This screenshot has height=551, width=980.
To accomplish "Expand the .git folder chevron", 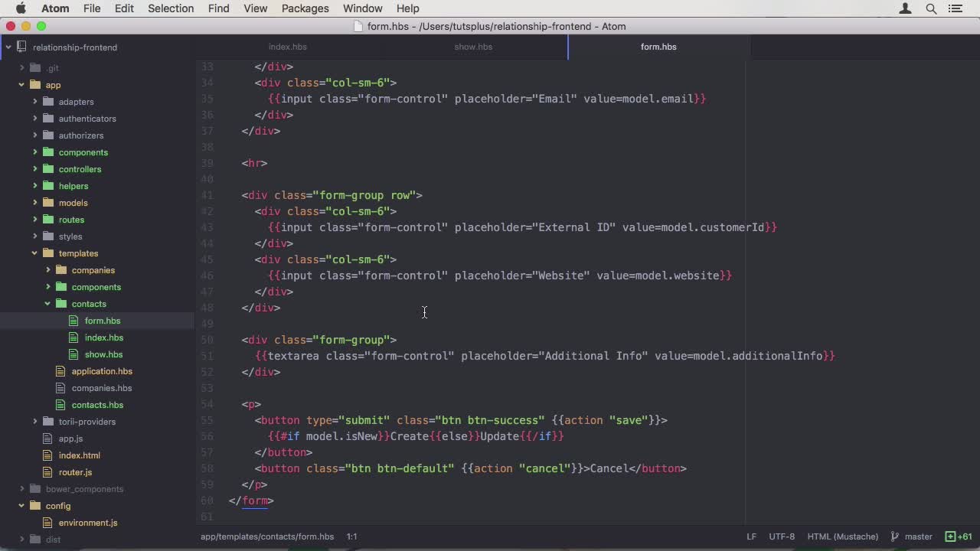I will (22, 68).
